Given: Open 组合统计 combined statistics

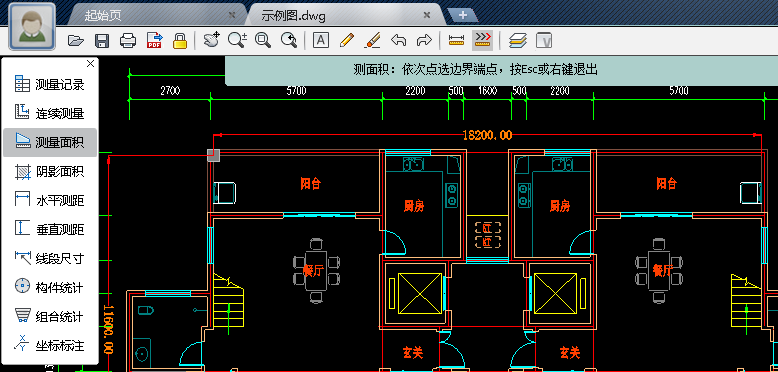Looking at the screenshot, I should tap(50, 316).
